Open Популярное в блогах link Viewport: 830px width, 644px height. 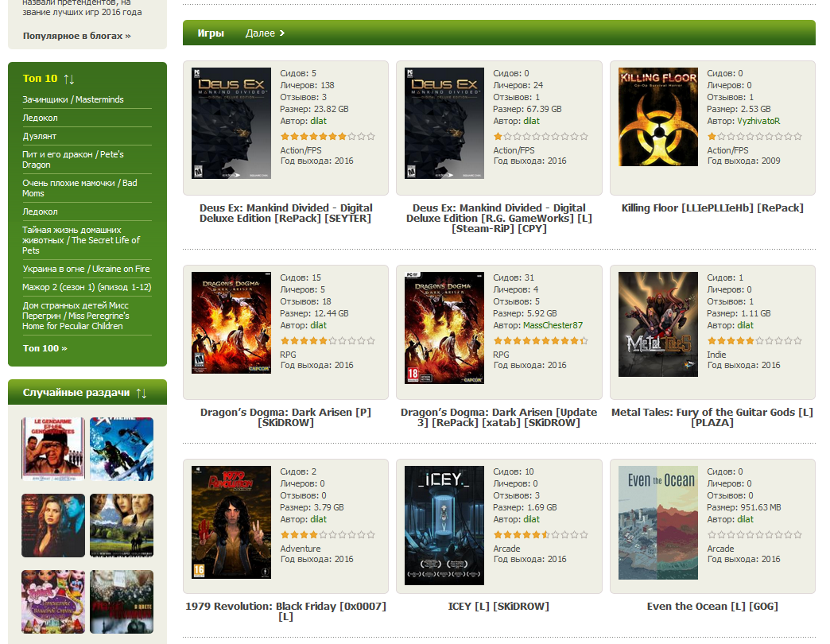click(77, 36)
